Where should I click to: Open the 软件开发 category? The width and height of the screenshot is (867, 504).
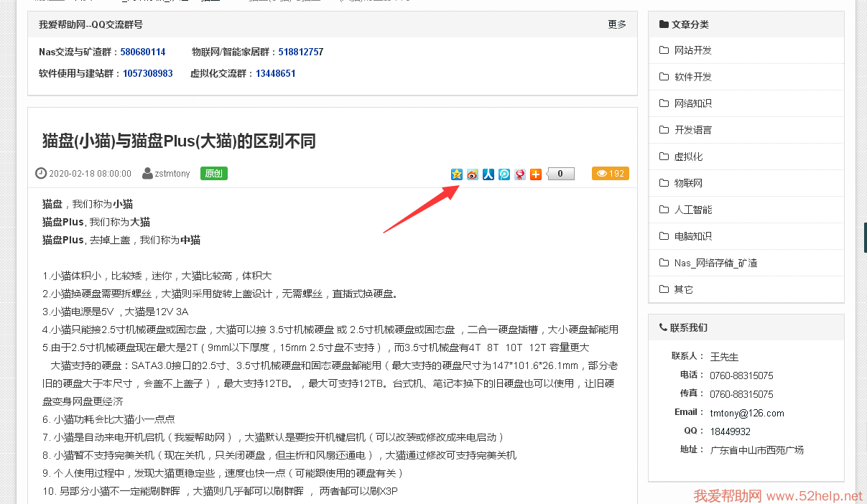click(692, 77)
